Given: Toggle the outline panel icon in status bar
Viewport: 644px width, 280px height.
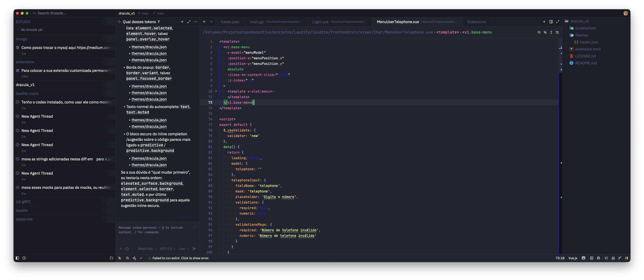Looking at the screenshot, I should click(606, 258).
